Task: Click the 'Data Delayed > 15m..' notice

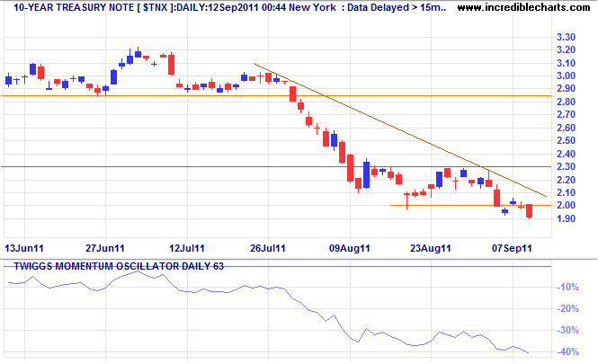Action: [397, 7]
